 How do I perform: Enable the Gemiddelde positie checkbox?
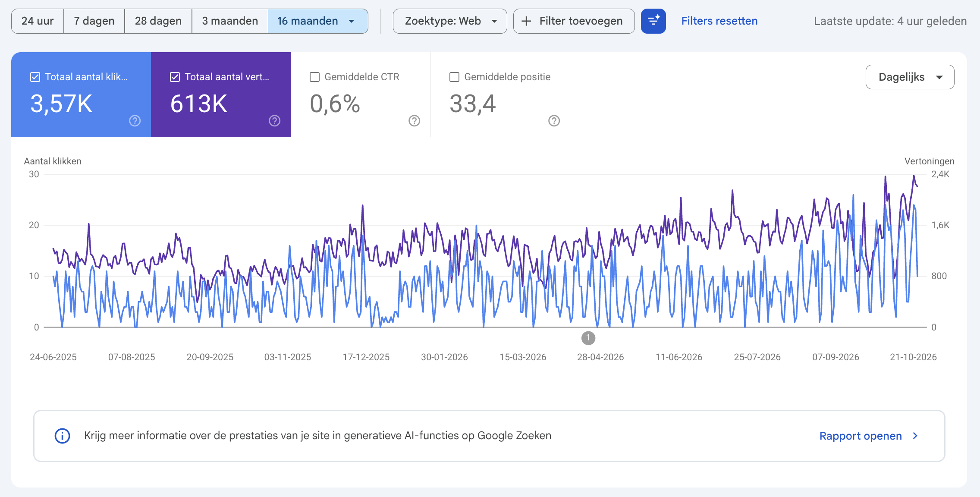point(454,77)
